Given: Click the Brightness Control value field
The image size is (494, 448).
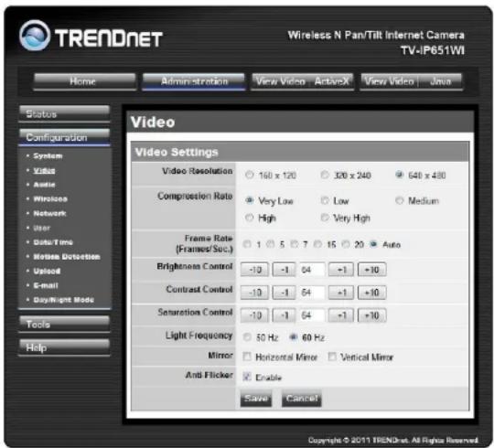Looking at the screenshot, I should pyautogui.click(x=312, y=270).
